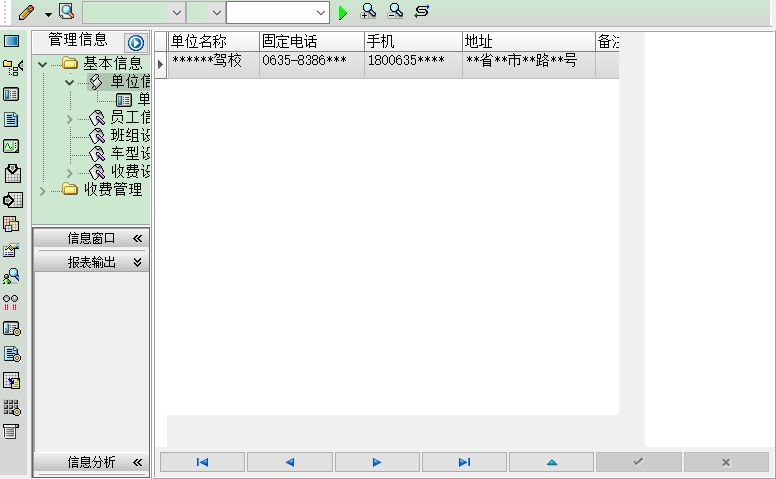The width and height of the screenshot is (776, 479).
Task: Jump to last record navigation button
Action: pos(464,462)
